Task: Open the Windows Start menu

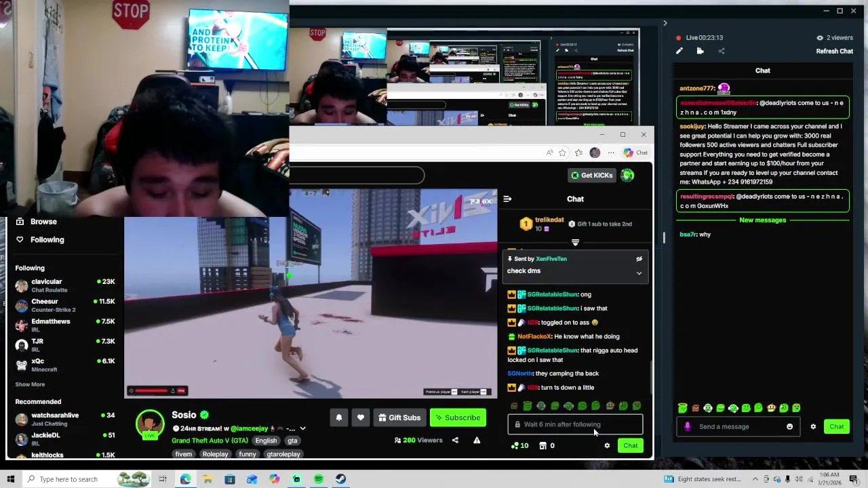Action: click(x=11, y=479)
